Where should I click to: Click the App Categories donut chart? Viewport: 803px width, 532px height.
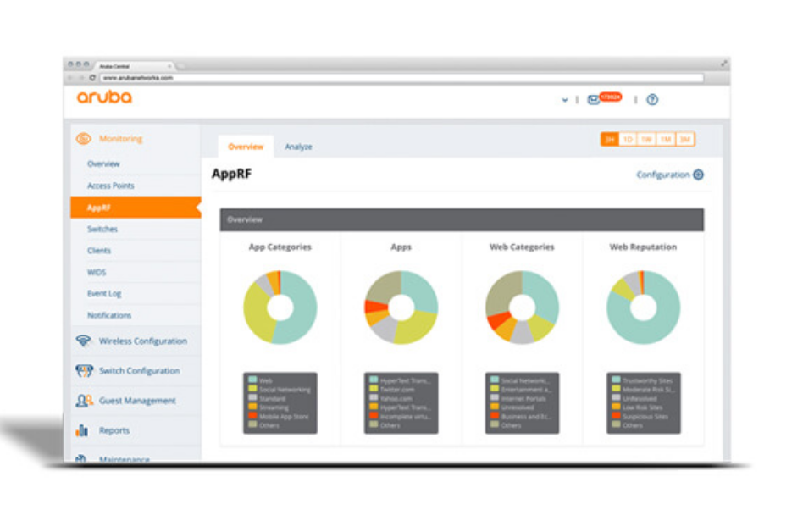click(x=280, y=308)
